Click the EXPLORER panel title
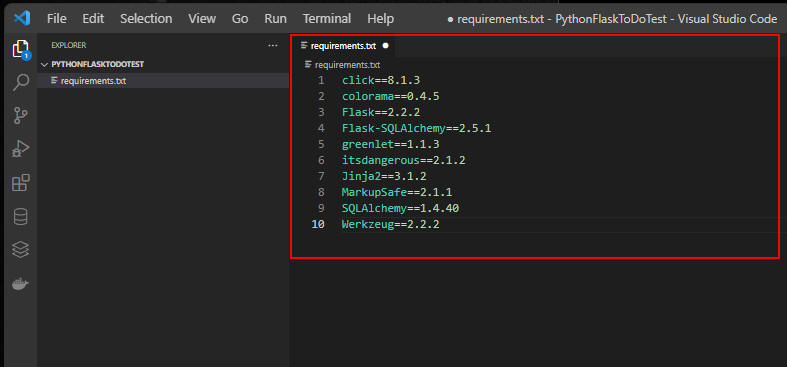 point(69,45)
